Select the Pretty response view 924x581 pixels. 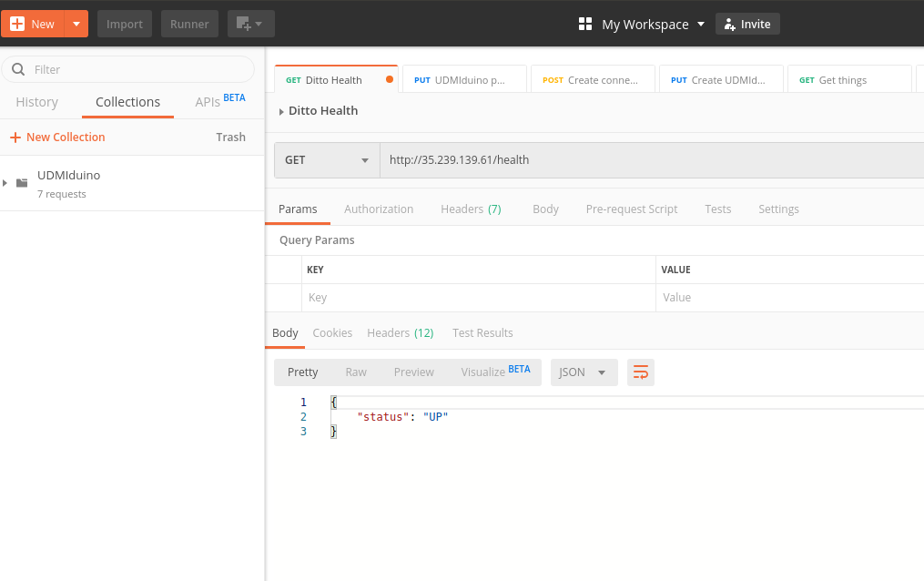point(303,372)
